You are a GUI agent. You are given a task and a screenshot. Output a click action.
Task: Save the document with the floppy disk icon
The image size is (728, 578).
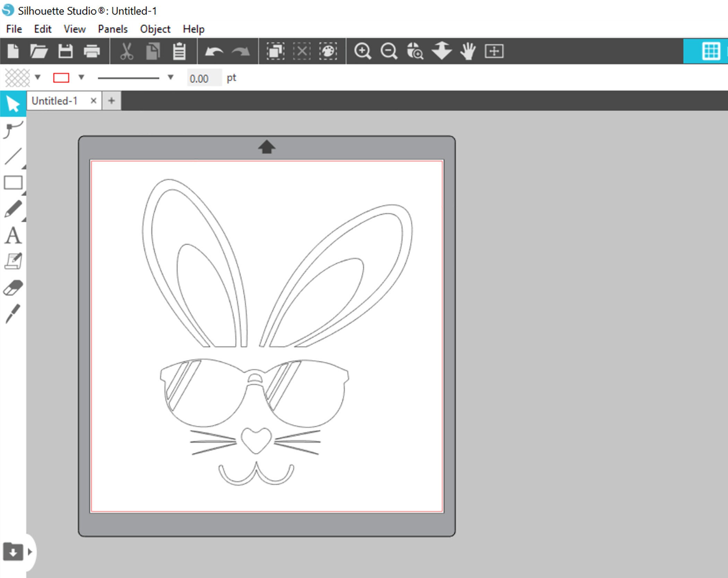65,51
